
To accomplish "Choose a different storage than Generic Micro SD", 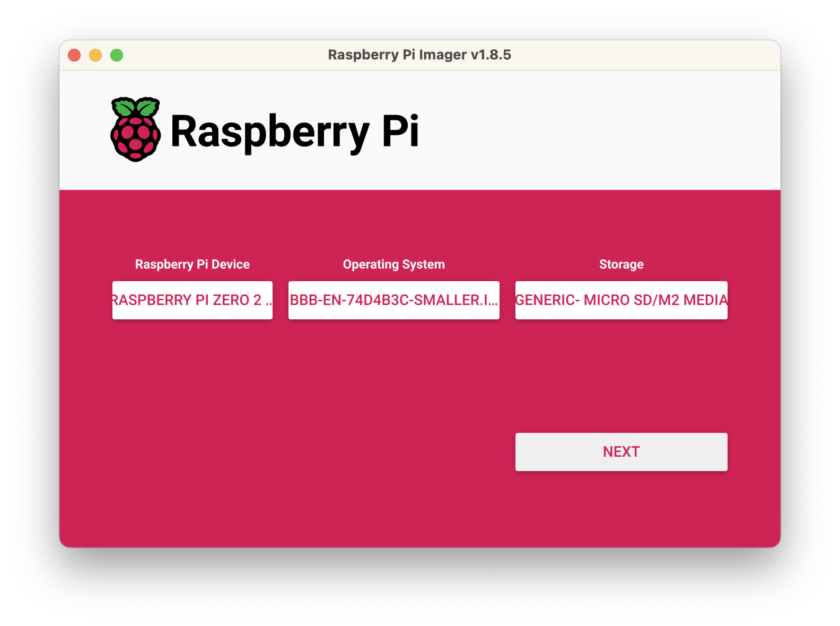I will [621, 300].
